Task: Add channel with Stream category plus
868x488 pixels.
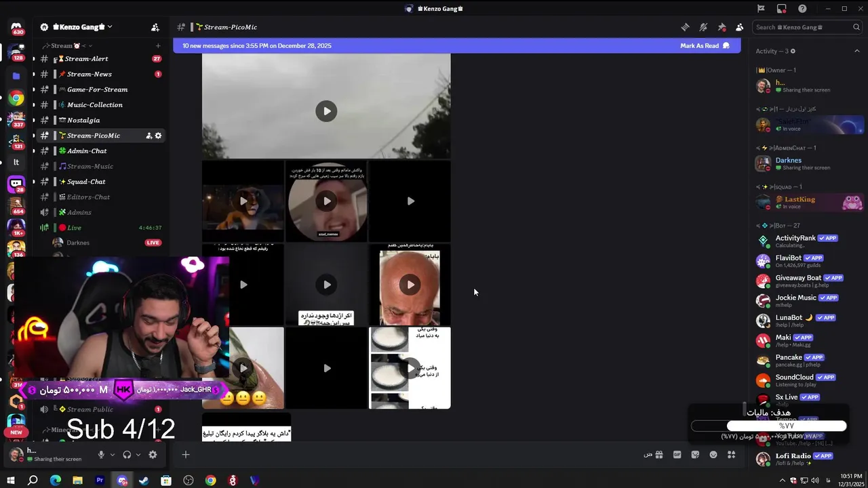Action: pos(158,46)
